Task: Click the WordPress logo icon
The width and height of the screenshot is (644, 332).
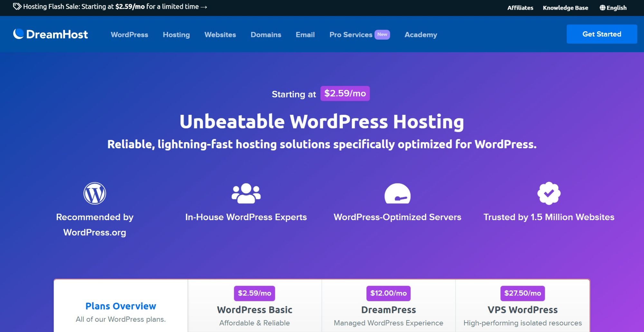Action: pos(95,193)
